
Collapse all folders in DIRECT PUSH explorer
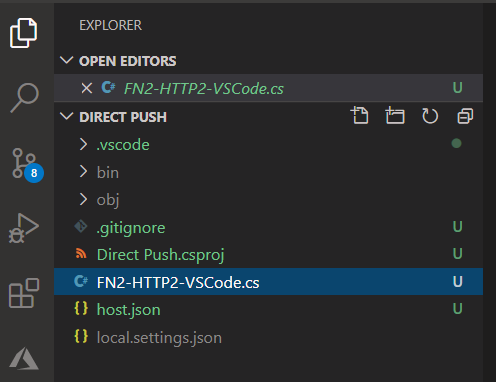click(x=465, y=116)
